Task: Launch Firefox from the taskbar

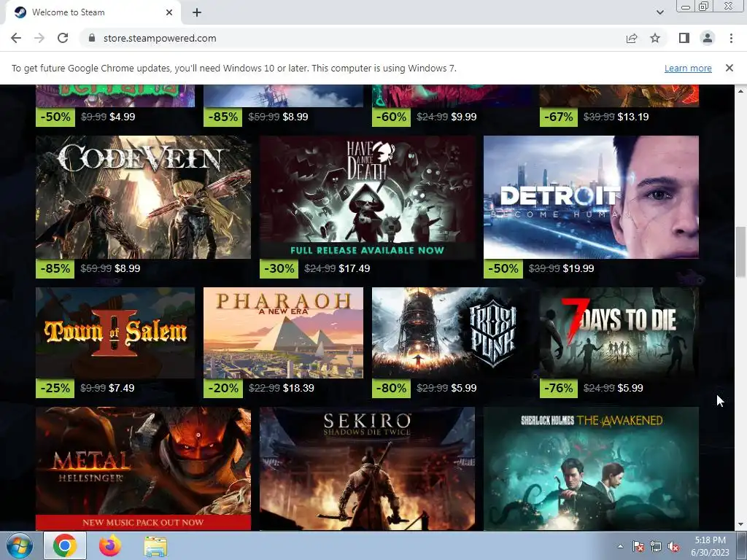Action: 110,545
